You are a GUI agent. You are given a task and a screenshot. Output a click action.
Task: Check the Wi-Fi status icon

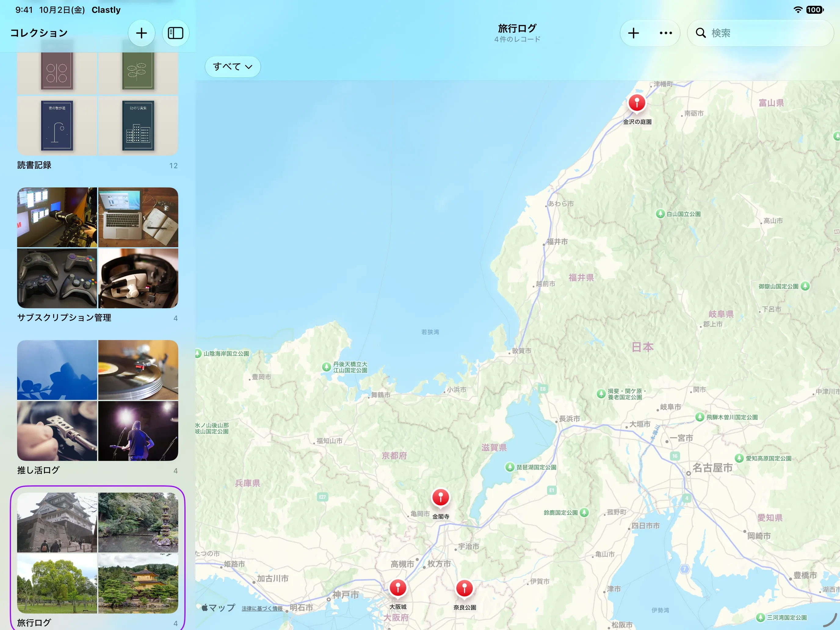click(x=798, y=10)
